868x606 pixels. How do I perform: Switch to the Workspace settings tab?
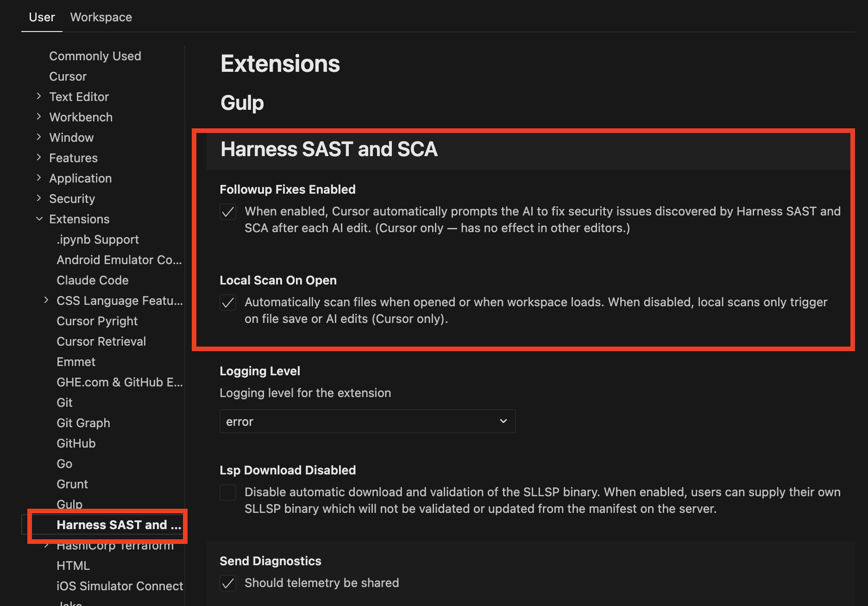101,17
